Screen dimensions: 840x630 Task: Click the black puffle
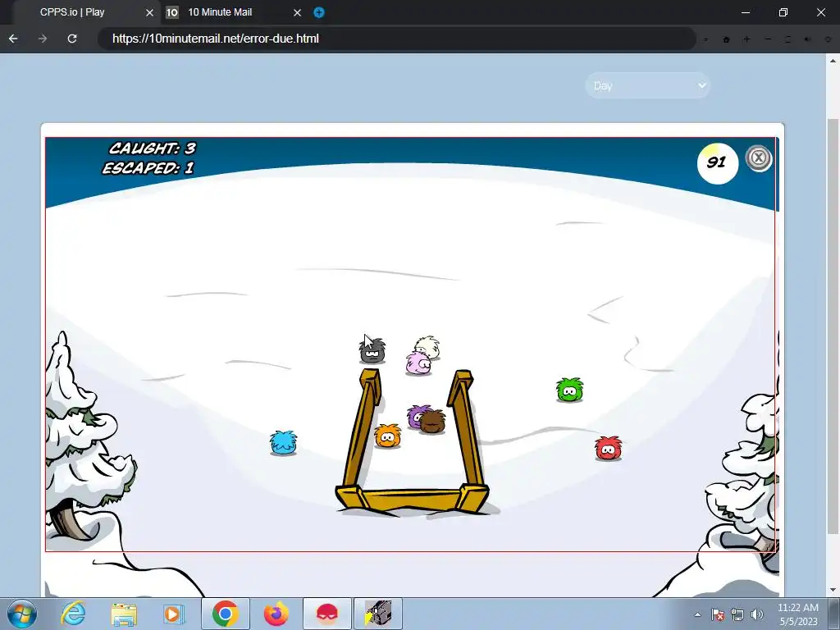tap(372, 351)
